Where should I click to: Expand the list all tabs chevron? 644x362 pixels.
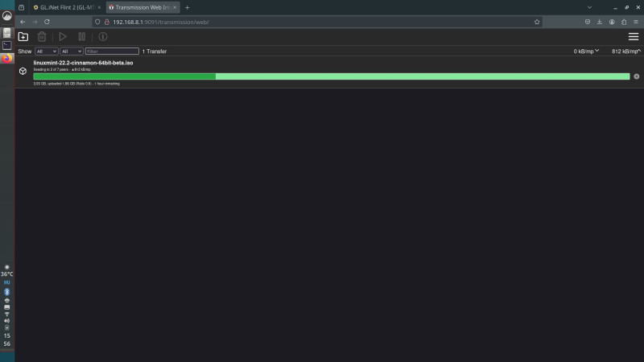click(x=589, y=7)
